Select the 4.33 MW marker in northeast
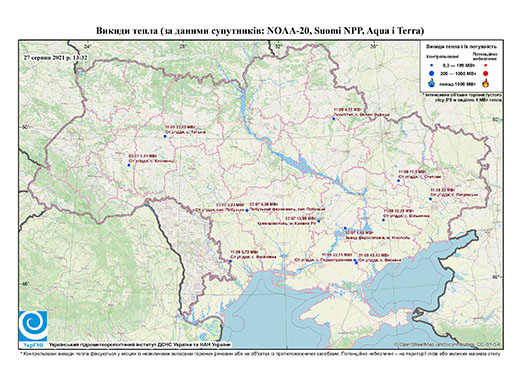Image resolution: width=520 pixels, height=368 pixels. pos(333,118)
